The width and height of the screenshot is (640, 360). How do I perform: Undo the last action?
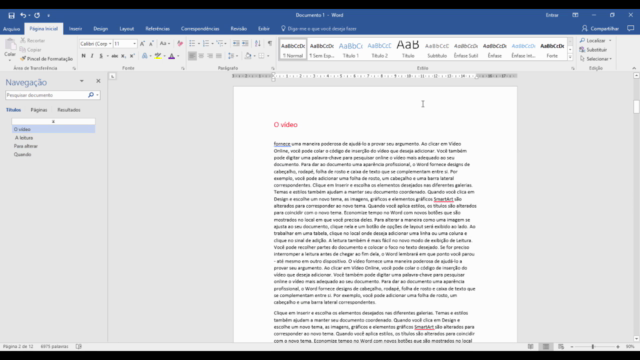click(x=23, y=16)
